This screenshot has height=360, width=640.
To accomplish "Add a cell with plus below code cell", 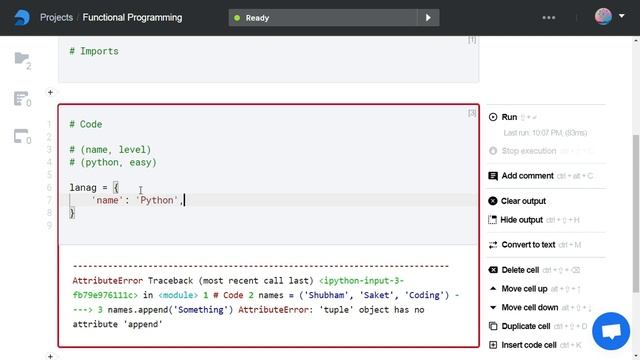I will click(50, 356).
